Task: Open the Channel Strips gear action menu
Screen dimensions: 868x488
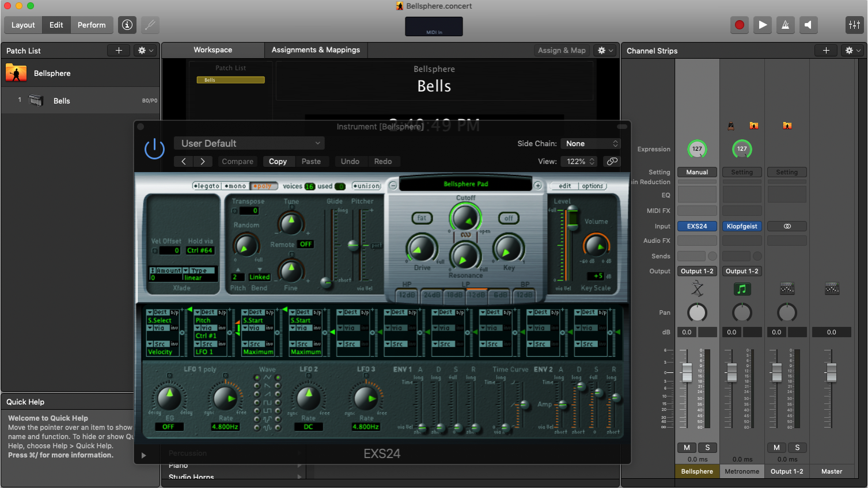Action: click(x=852, y=51)
